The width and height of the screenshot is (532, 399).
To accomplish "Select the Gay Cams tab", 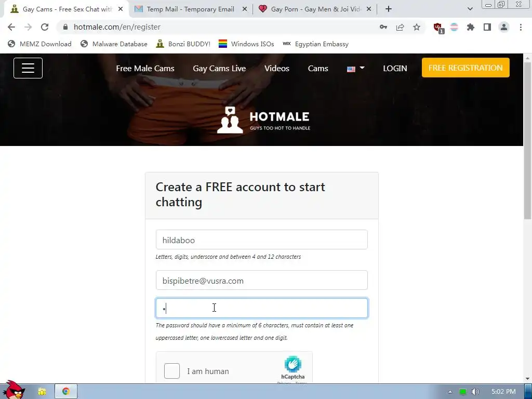I will point(66,9).
